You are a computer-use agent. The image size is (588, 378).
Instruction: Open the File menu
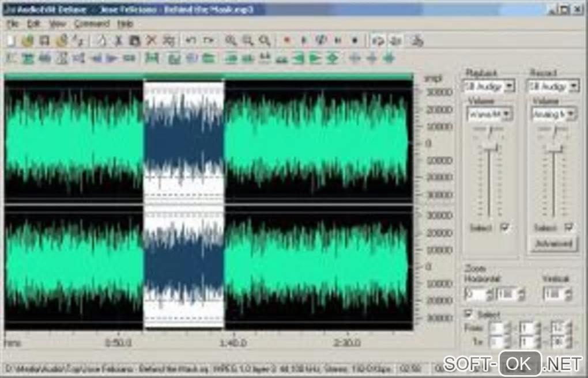(12, 24)
